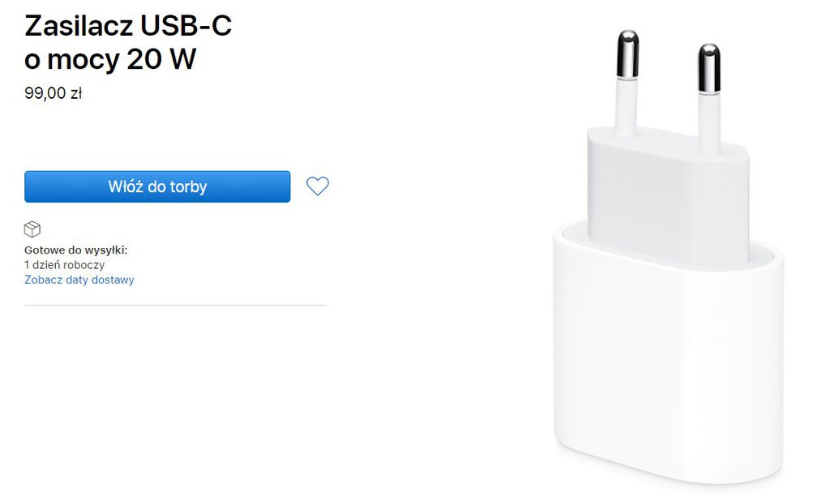Click the Zasilacz USB-C product title
Image resolution: width=830 pixels, height=504 pixels.
128,42
